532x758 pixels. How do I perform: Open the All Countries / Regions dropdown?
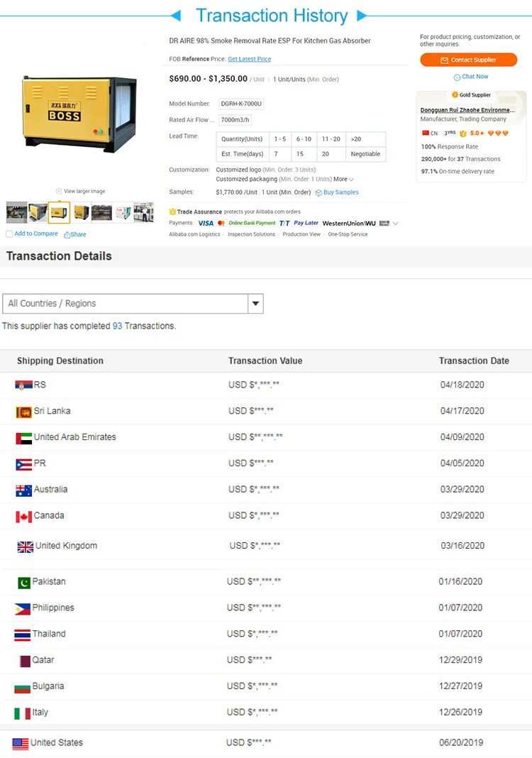coord(133,304)
